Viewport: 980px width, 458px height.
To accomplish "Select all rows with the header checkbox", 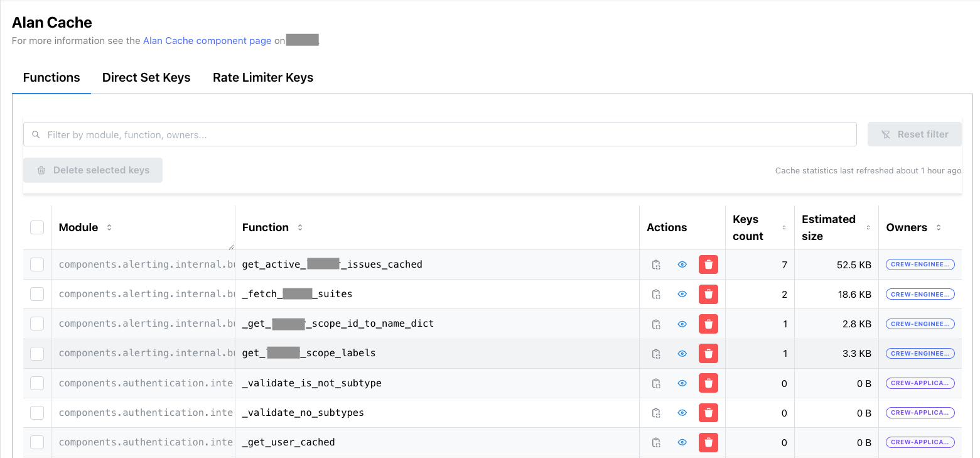I will click(x=36, y=227).
